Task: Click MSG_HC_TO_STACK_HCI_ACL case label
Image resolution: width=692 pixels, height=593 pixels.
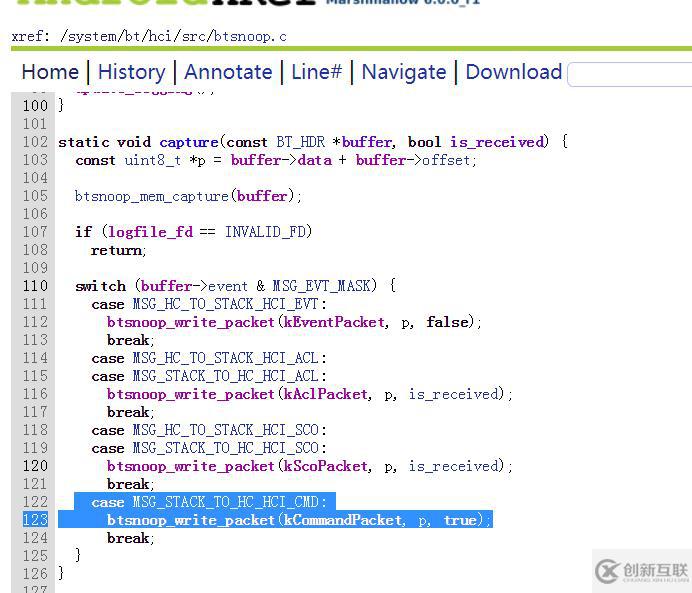Action: click(x=225, y=358)
